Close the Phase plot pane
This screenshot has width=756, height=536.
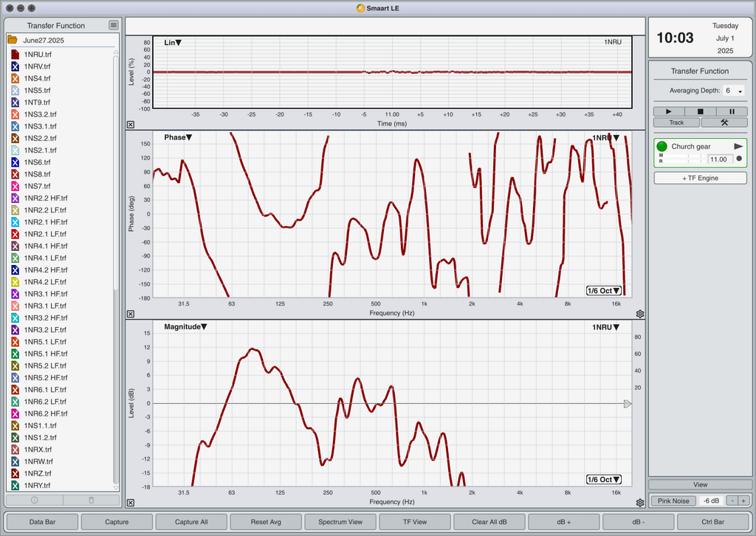130,314
